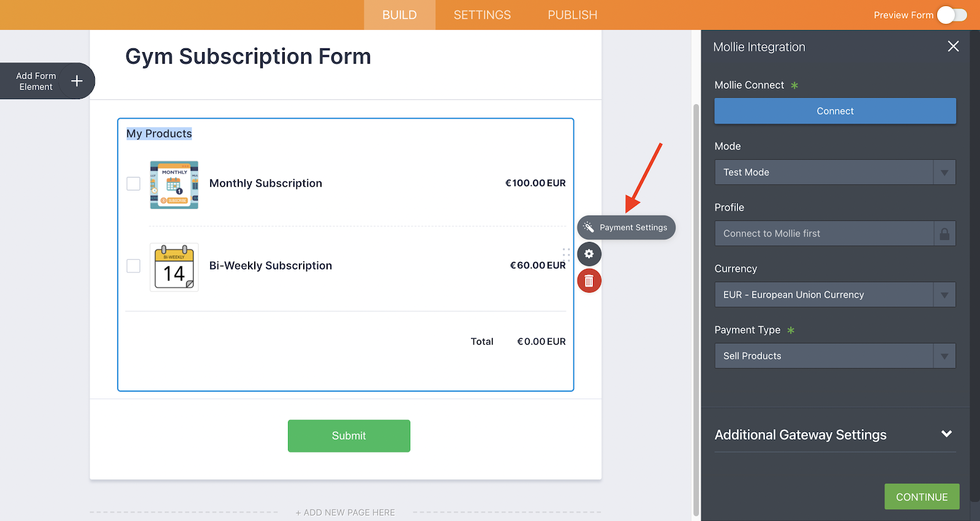Close the Mollie Integration panel
This screenshot has height=521, width=980.
coord(953,47)
